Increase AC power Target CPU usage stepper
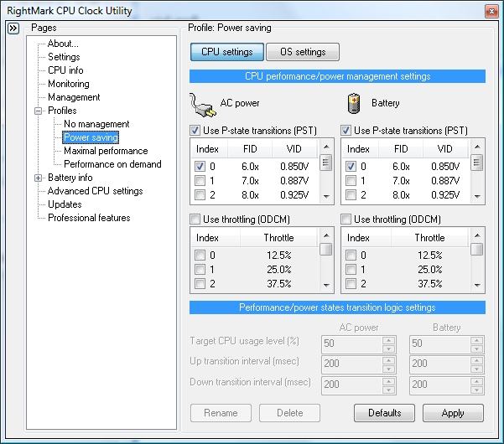The width and height of the screenshot is (504, 444). click(389, 340)
